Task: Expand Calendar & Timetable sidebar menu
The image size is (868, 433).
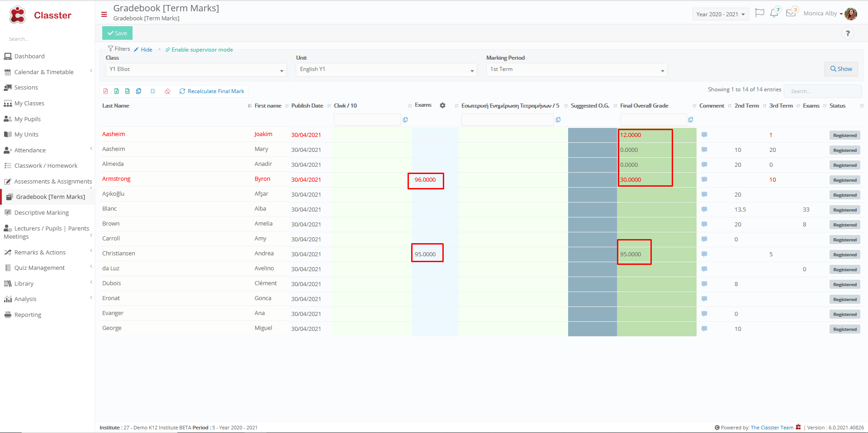Action: coord(91,71)
